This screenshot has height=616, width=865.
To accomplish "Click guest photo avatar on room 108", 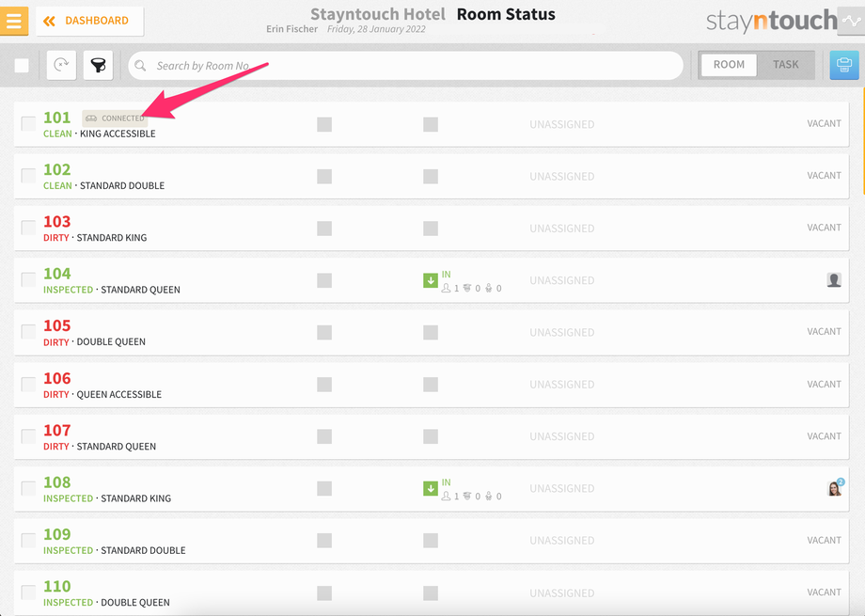I will point(834,488).
